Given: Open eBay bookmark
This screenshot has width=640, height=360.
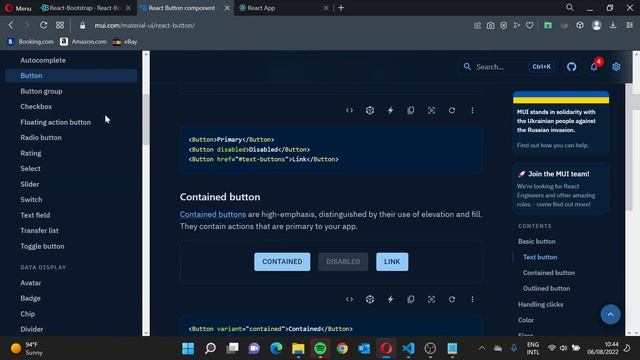Looking at the screenshot, I should tap(125, 42).
